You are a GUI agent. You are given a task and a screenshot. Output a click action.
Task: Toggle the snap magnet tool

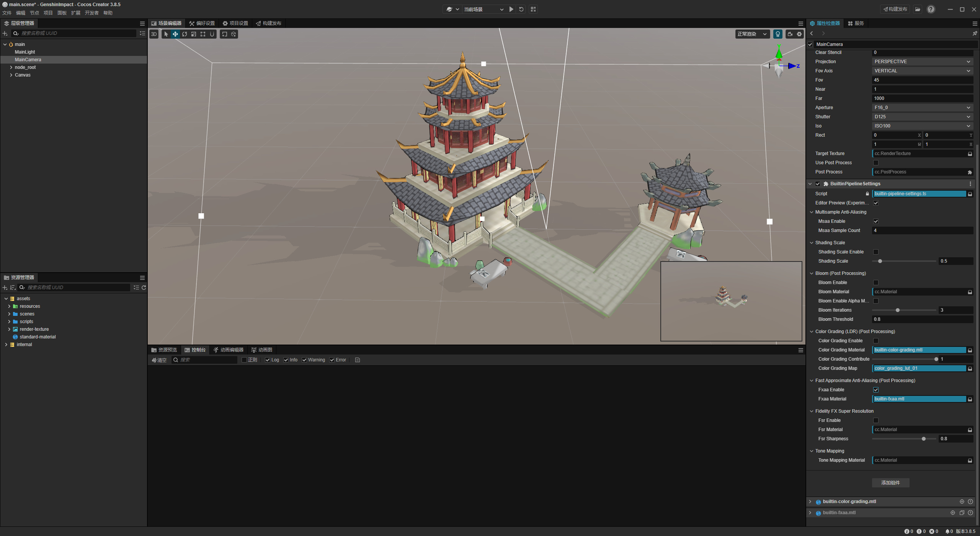click(x=212, y=34)
